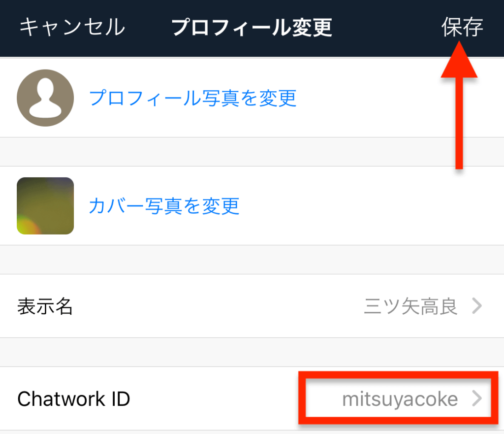The width and height of the screenshot is (504, 434).
Task: Click the empty gray separator below the profile photo row
Action: pos(252,152)
